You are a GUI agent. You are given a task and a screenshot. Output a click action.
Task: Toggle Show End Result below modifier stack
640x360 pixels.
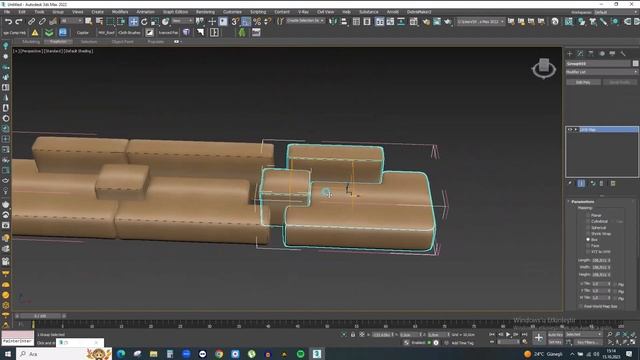[x=581, y=184]
